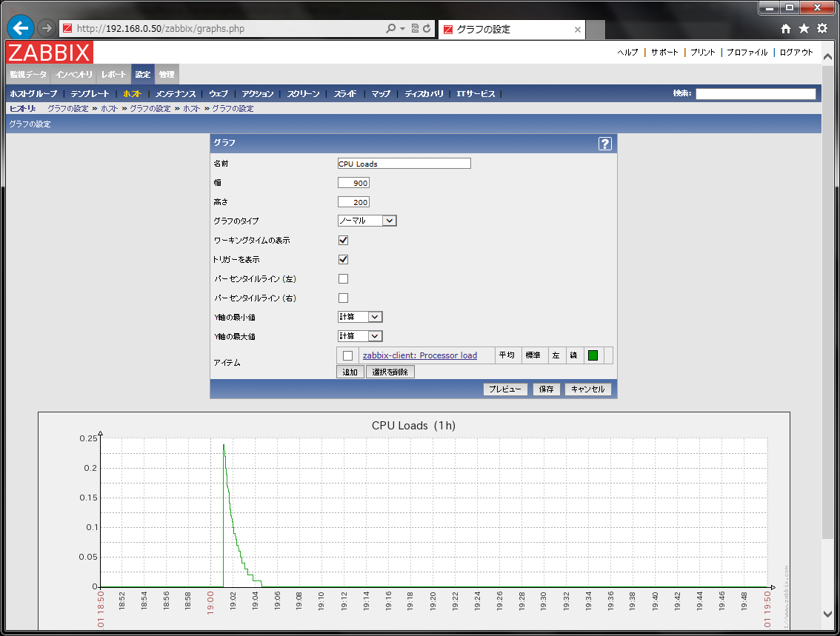Go to ウェブ submenu
The height and width of the screenshot is (636, 840).
219,94
